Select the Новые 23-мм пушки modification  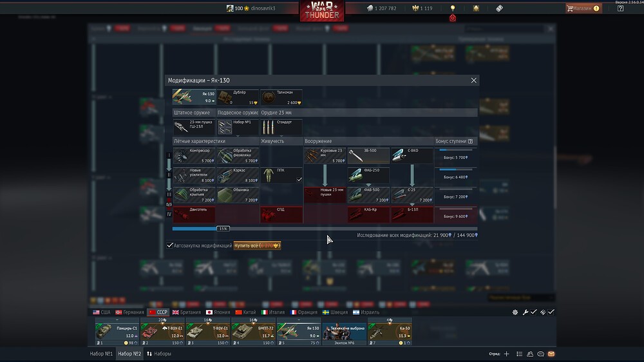point(325,195)
